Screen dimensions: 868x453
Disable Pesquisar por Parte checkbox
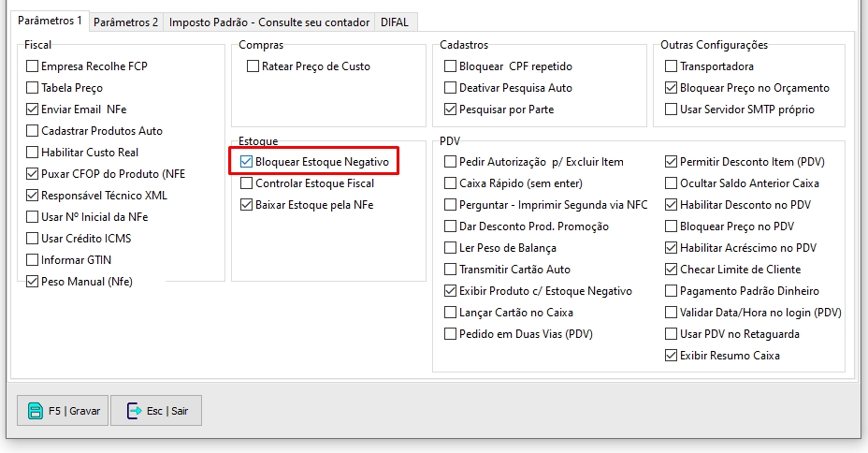(x=451, y=110)
